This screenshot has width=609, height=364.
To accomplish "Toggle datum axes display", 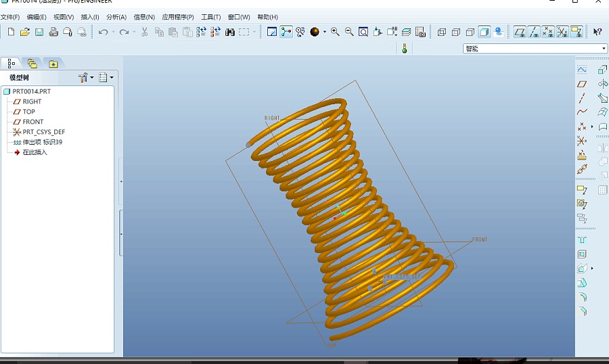I will [x=534, y=32].
